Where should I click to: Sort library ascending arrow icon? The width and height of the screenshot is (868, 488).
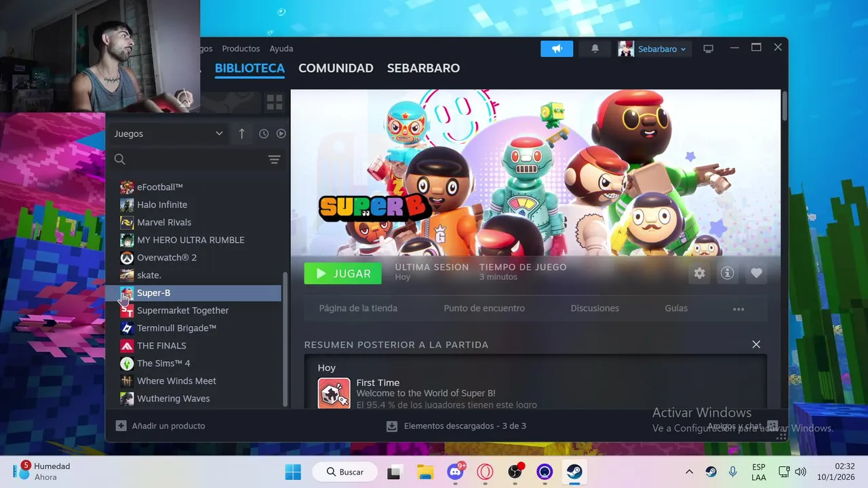(x=242, y=134)
